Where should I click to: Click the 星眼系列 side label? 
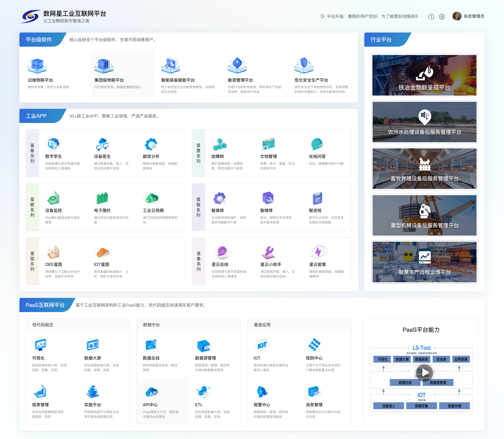point(32,207)
